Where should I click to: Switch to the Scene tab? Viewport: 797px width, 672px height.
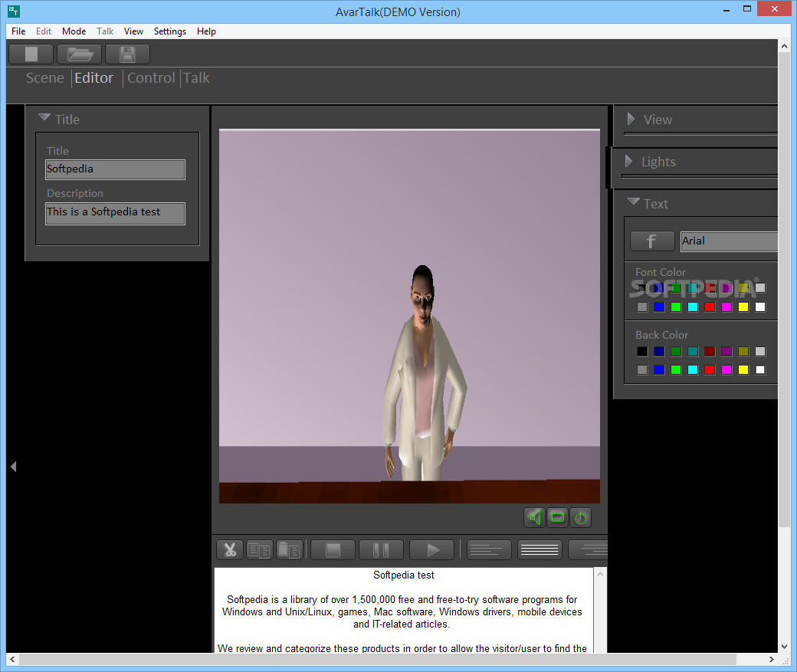[x=44, y=77]
